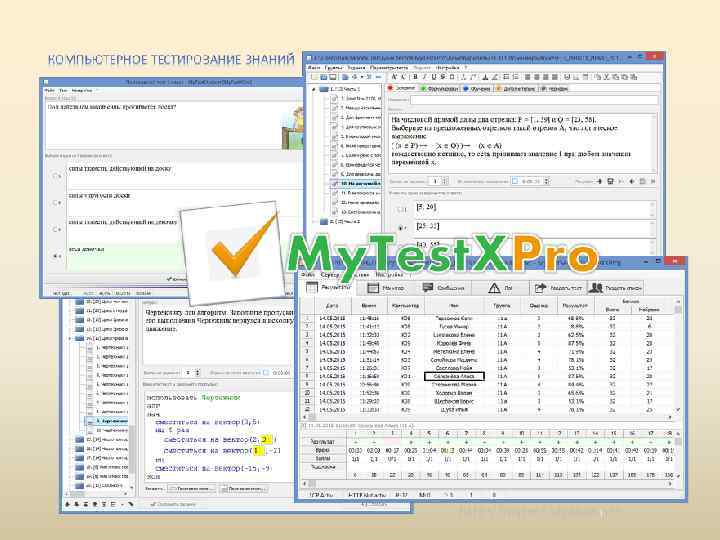Click the save task button in bottom-left editor
Viewport: 720px width, 540px height.
[172, 504]
